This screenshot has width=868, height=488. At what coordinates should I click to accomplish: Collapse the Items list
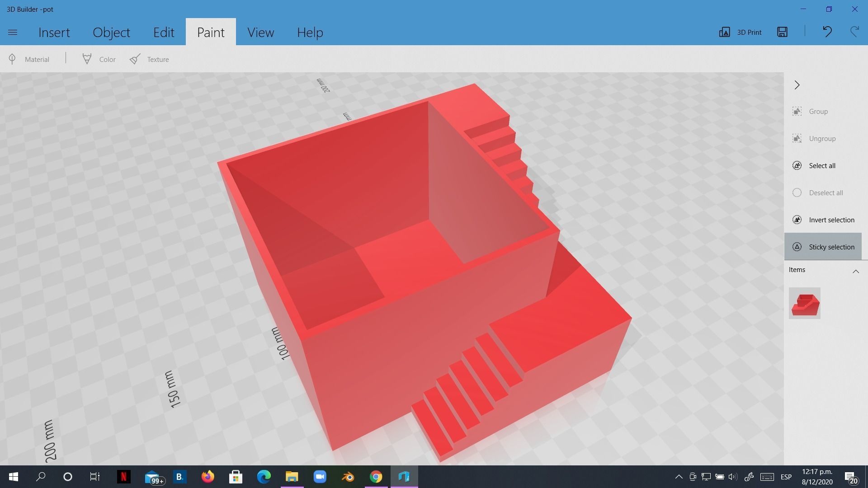click(855, 271)
